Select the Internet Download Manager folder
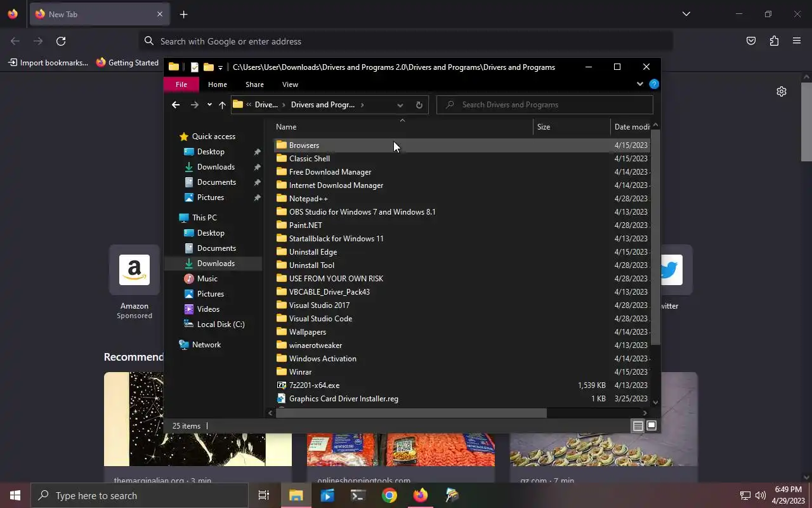Image resolution: width=812 pixels, height=508 pixels. click(x=462, y=185)
